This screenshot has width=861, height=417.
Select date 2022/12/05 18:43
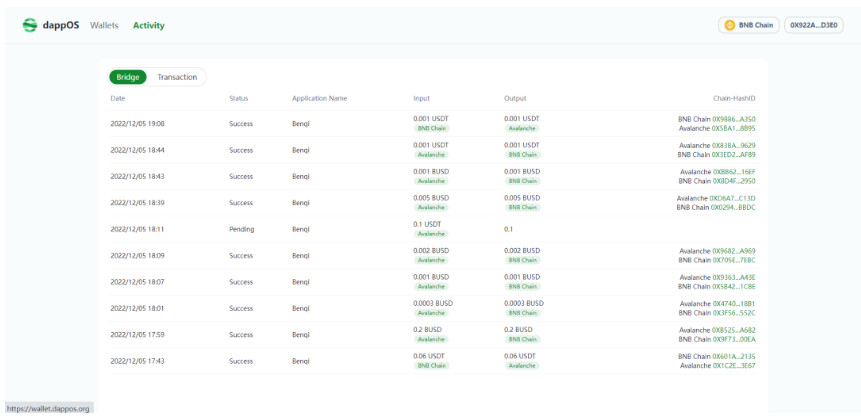point(137,176)
